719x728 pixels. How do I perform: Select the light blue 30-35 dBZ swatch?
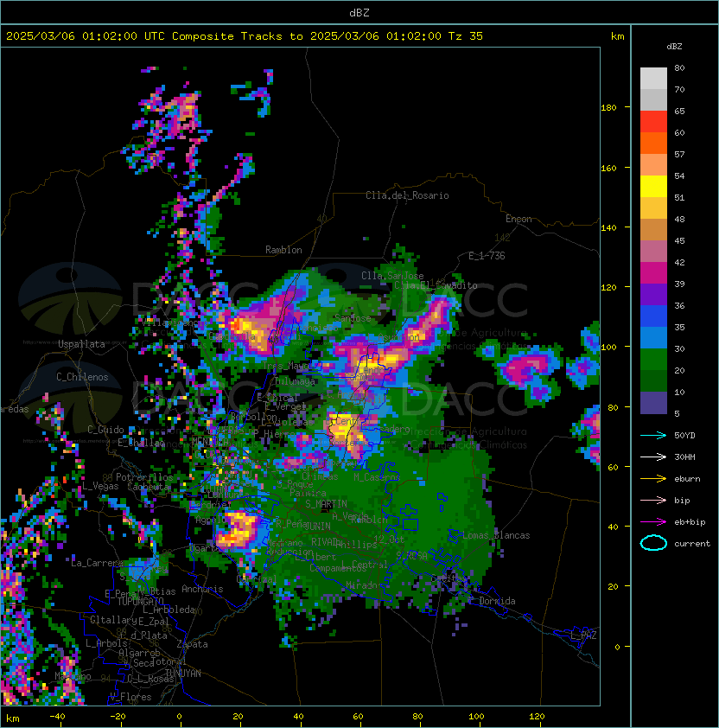tap(653, 338)
